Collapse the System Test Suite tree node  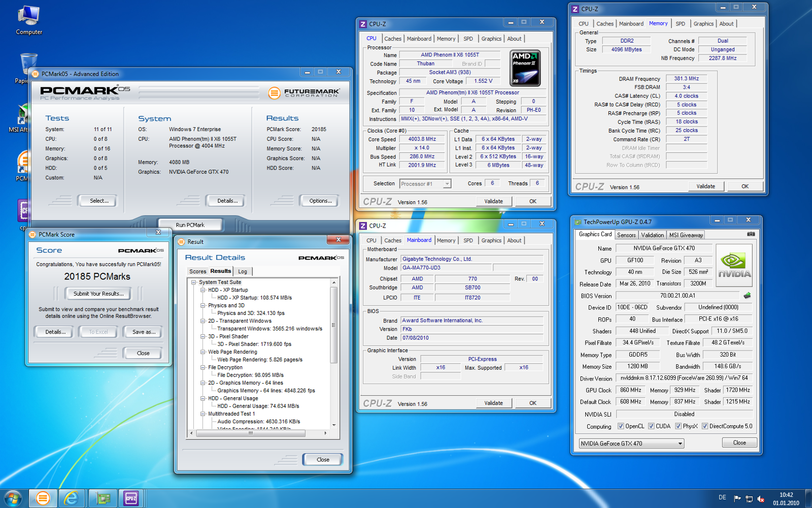193,282
